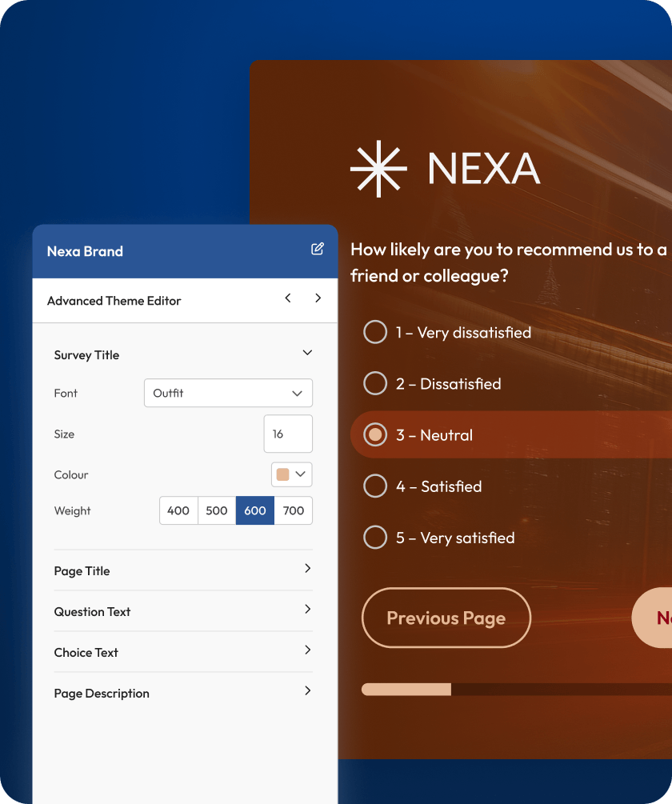
Task: Expand the Choice Text section
Action: pos(307,650)
